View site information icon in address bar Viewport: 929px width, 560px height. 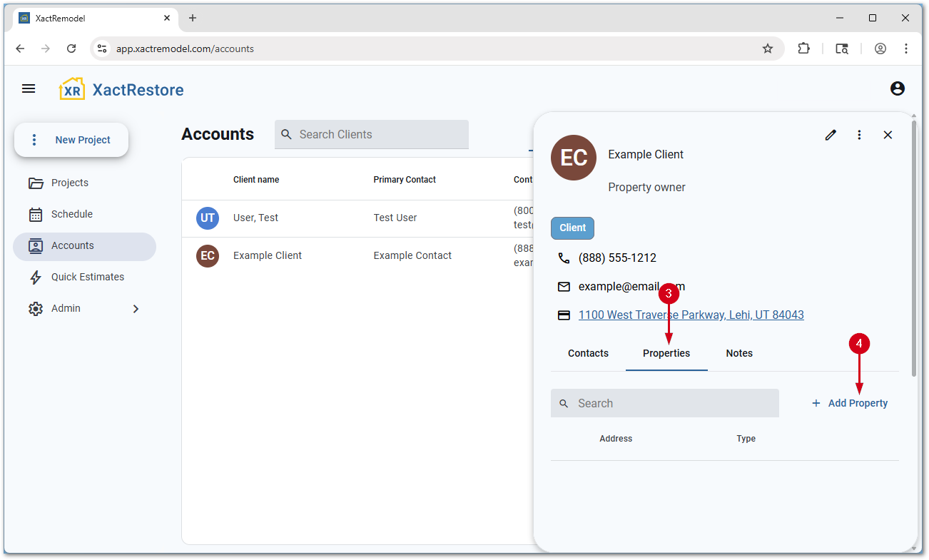click(102, 49)
